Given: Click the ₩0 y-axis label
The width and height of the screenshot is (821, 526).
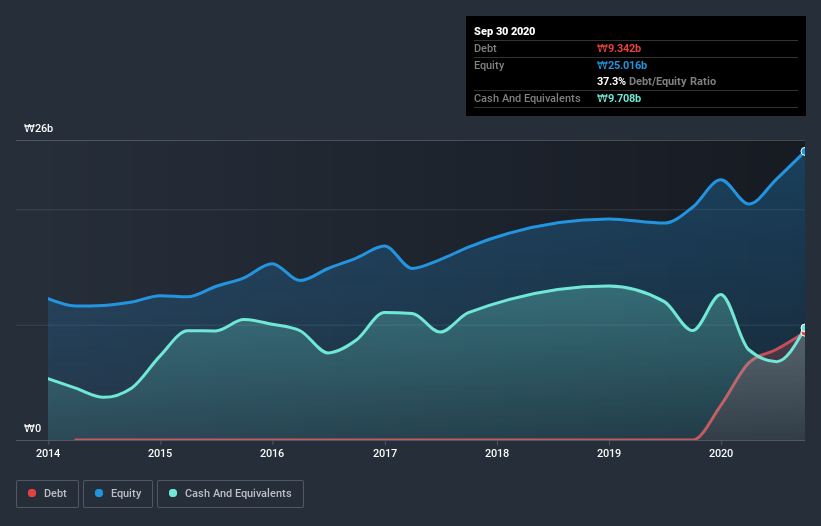Looking at the screenshot, I should coord(32,428).
